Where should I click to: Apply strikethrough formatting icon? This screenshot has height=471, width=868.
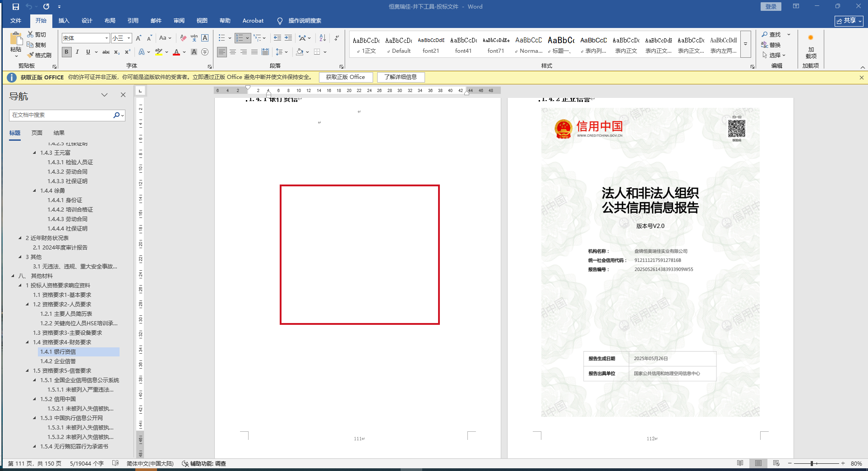pos(106,52)
